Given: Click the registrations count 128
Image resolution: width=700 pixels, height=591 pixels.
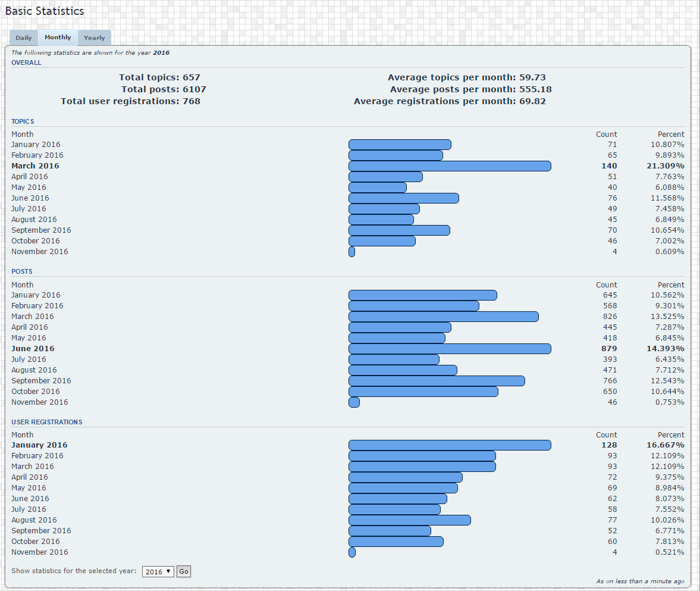Looking at the screenshot, I should pyautogui.click(x=609, y=445).
